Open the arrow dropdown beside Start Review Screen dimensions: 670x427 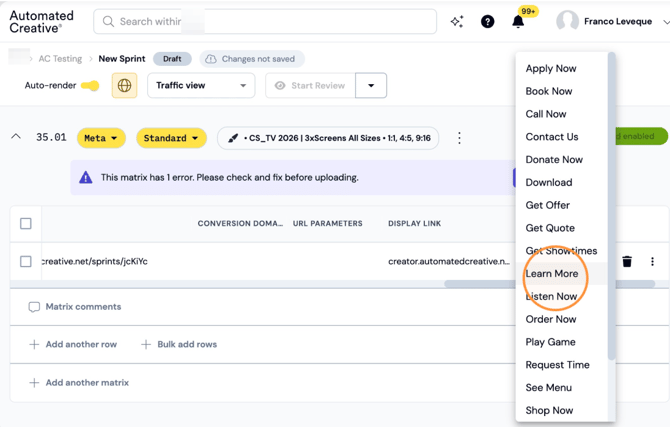pos(371,85)
